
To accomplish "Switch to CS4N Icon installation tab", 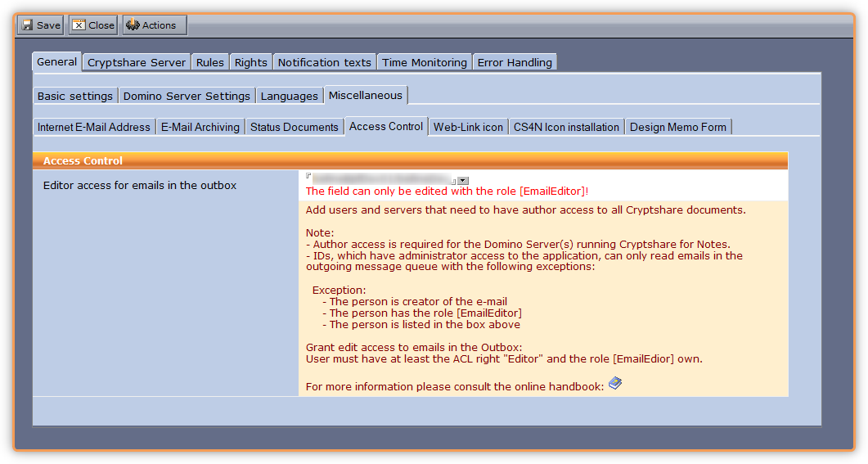I will tap(566, 127).
